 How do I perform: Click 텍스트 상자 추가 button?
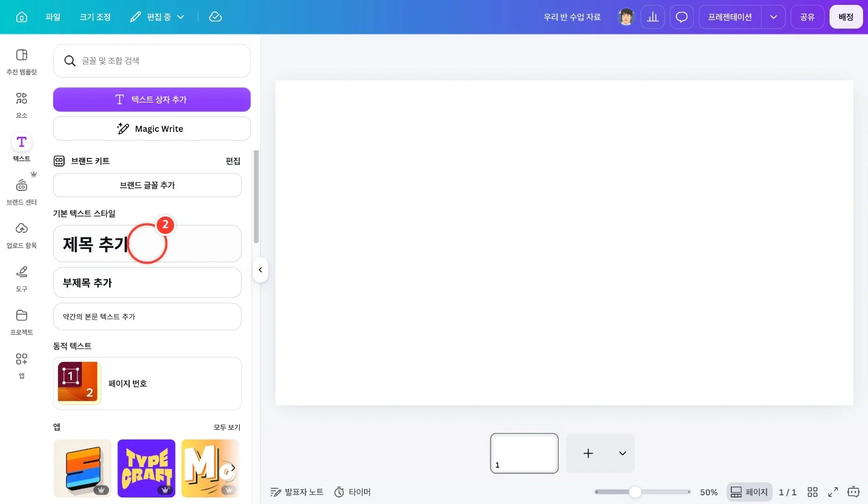(152, 99)
